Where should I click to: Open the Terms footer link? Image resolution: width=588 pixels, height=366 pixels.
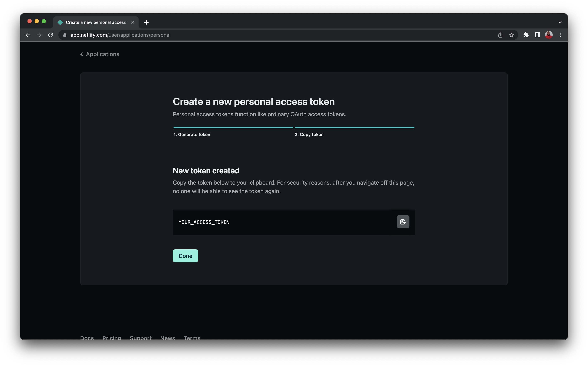(192, 338)
